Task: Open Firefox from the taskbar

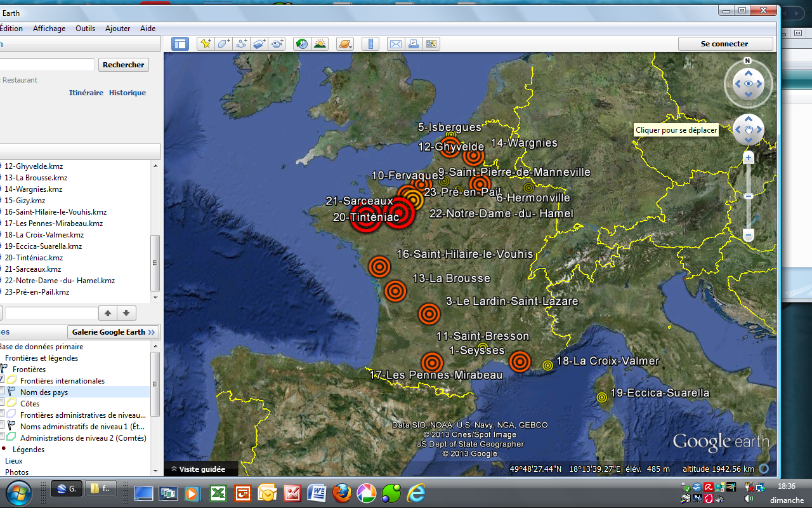Action: tap(342, 493)
